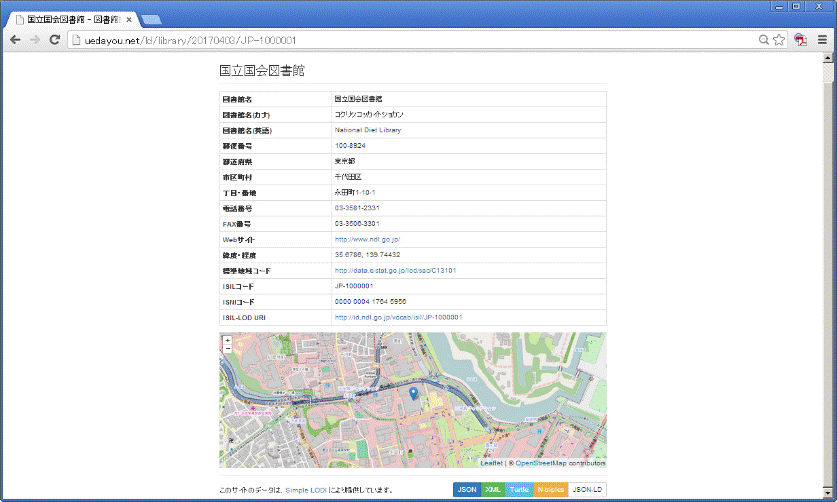Open a new tab
The height and width of the screenshot is (502, 837).
(152, 20)
